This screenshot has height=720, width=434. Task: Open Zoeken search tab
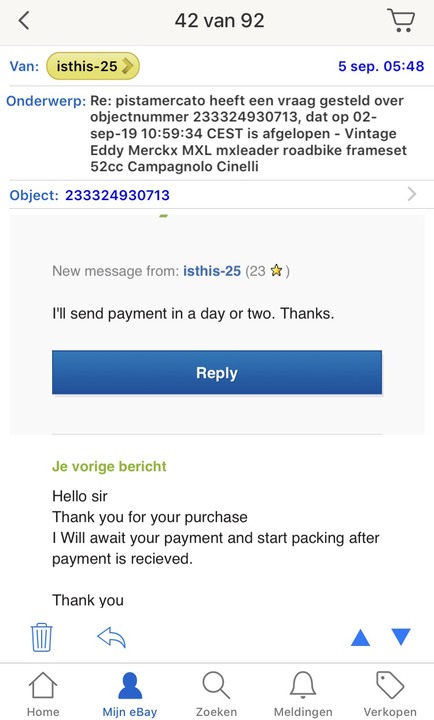coord(216,694)
